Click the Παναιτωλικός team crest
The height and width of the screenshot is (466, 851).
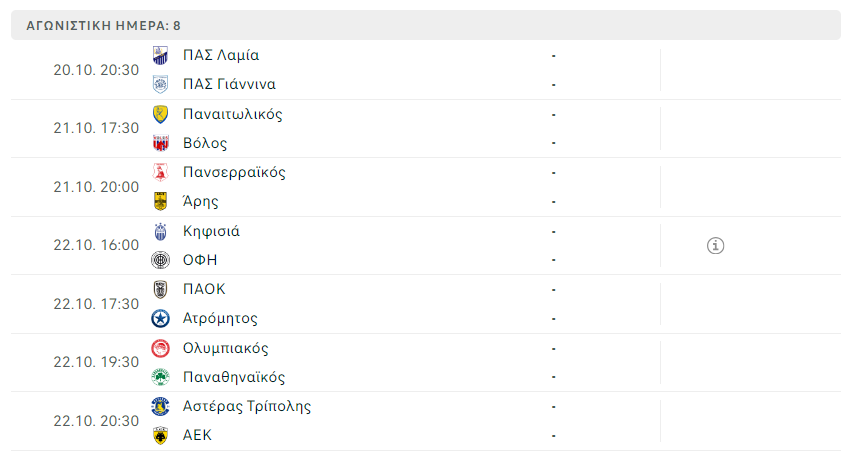(160, 114)
